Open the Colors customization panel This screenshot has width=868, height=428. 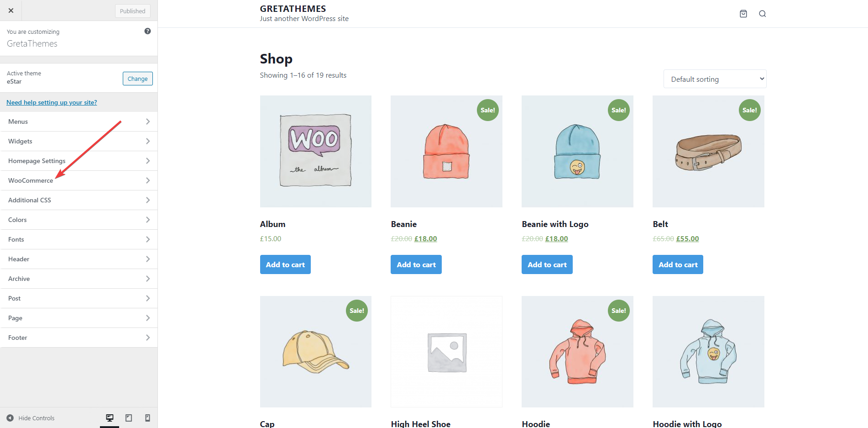coord(78,219)
